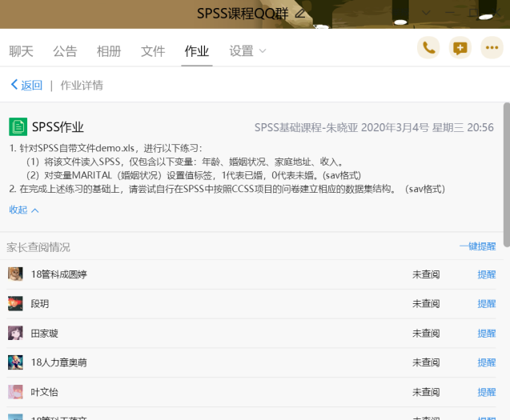
Task: Switch to the 公告 tab
Action: click(x=65, y=51)
